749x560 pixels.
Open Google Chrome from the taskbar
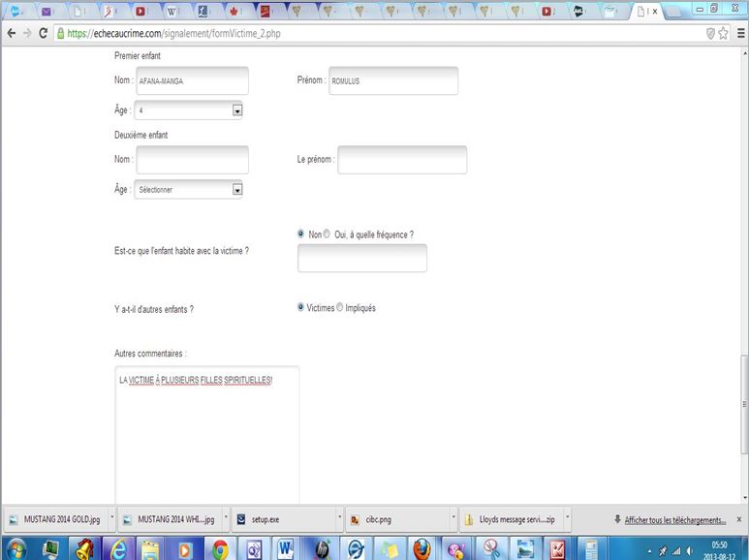click(220, 548)
